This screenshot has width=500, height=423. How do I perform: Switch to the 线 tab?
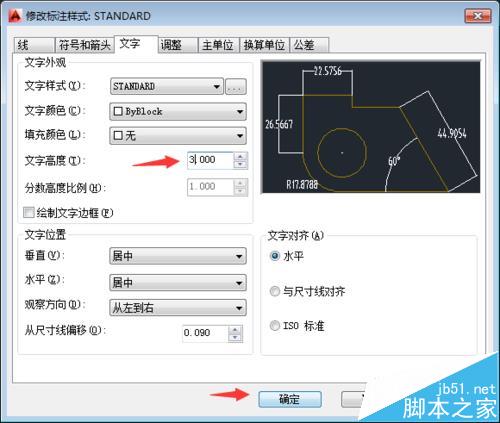coord(34,45)
